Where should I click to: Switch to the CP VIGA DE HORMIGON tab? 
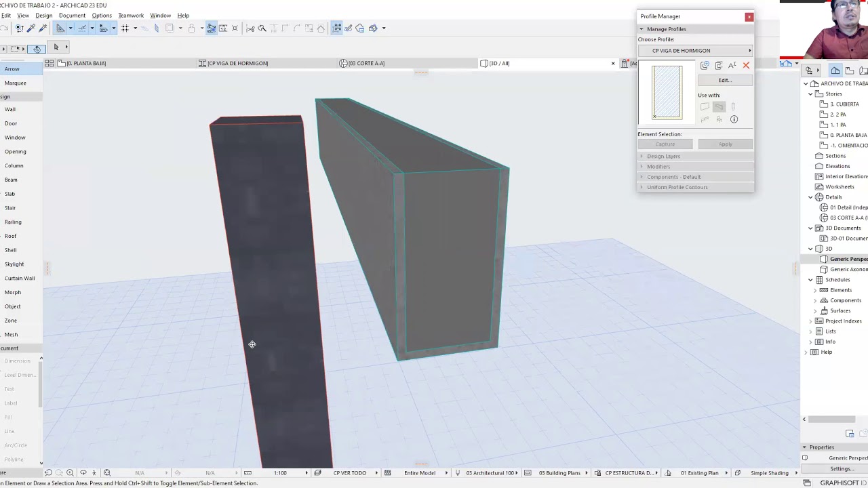click(267, 63)
